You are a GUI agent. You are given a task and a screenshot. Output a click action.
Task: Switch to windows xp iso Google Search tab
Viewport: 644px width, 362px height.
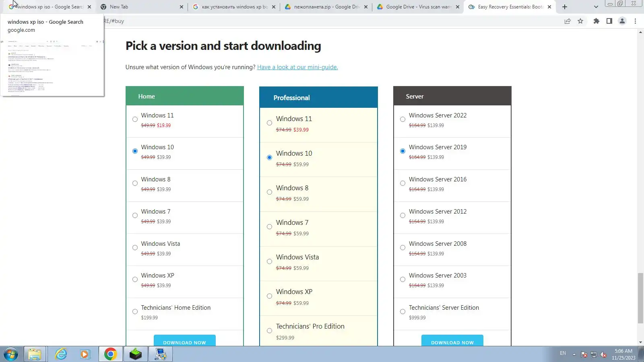[x=50, y=7]
